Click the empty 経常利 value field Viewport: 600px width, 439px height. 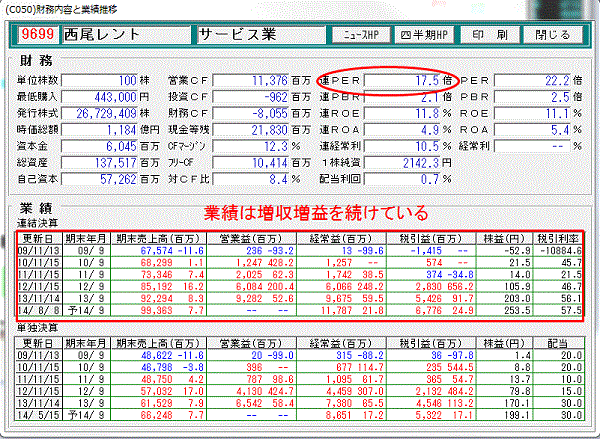point(533,146)
